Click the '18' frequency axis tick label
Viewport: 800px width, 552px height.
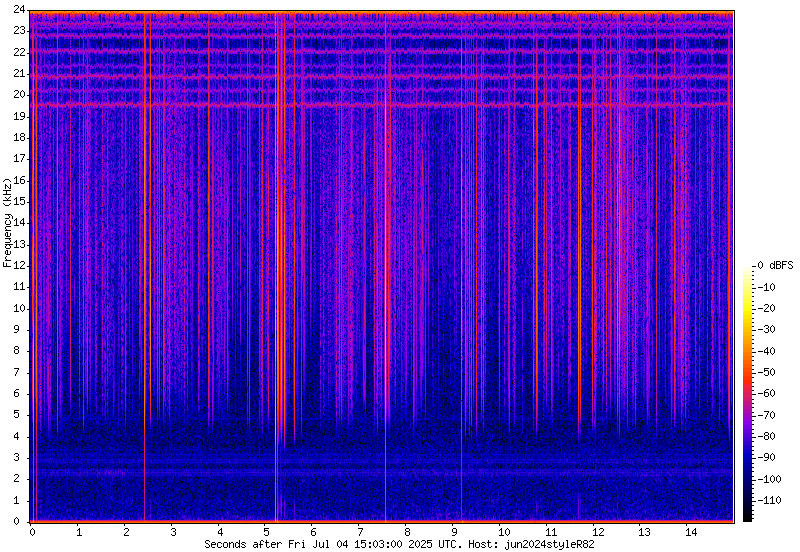click(19, 138)
